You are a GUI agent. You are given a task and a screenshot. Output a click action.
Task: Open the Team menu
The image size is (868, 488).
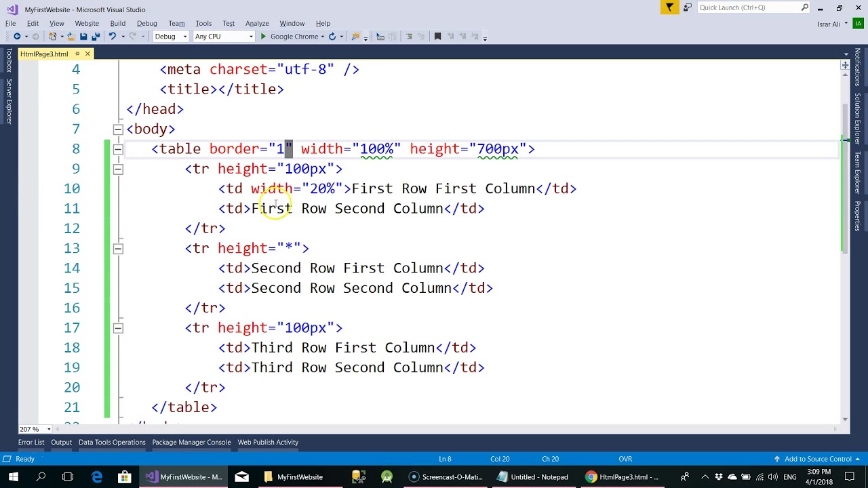(x=176, y=24)
